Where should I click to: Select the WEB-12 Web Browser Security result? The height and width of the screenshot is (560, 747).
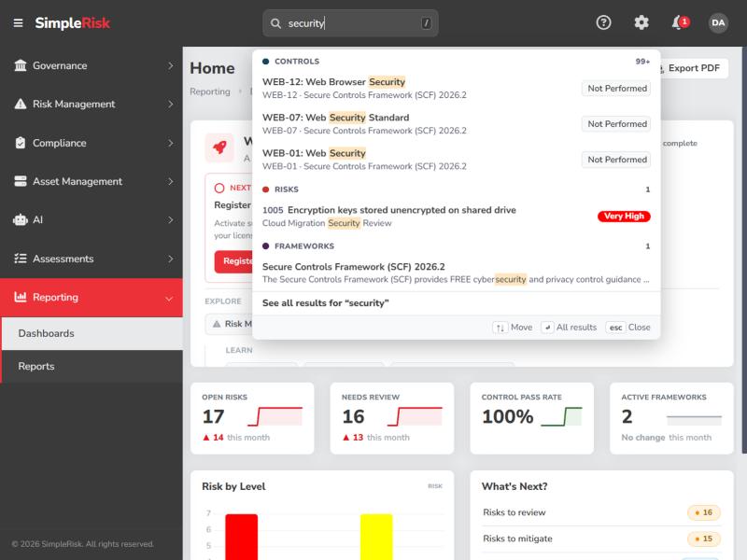[x=457, y=88]
